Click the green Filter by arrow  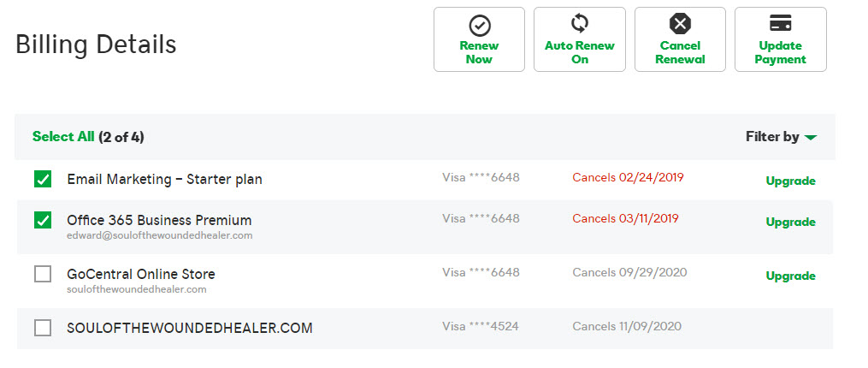click(x=811, y=138)
